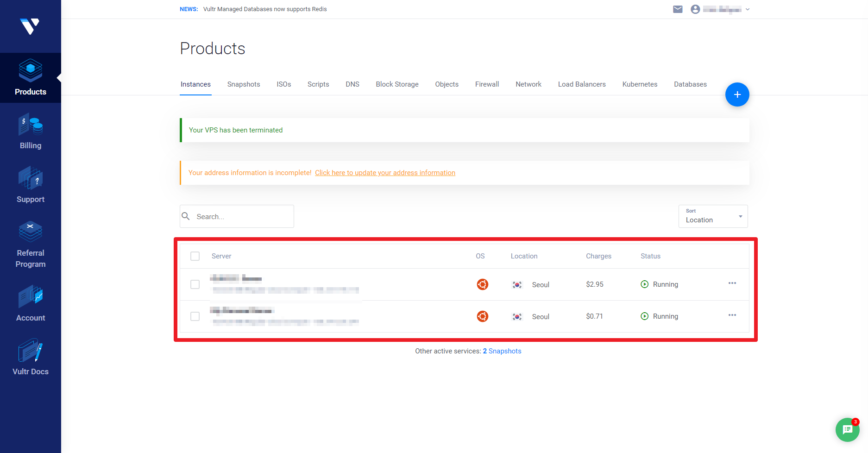Click the OS column header
The width and height of the screenshot is (868, 453).
pos(480,256)
